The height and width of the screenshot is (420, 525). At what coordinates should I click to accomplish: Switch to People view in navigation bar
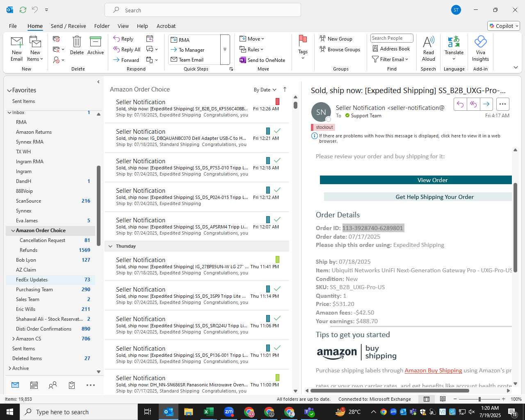[52, 385]
